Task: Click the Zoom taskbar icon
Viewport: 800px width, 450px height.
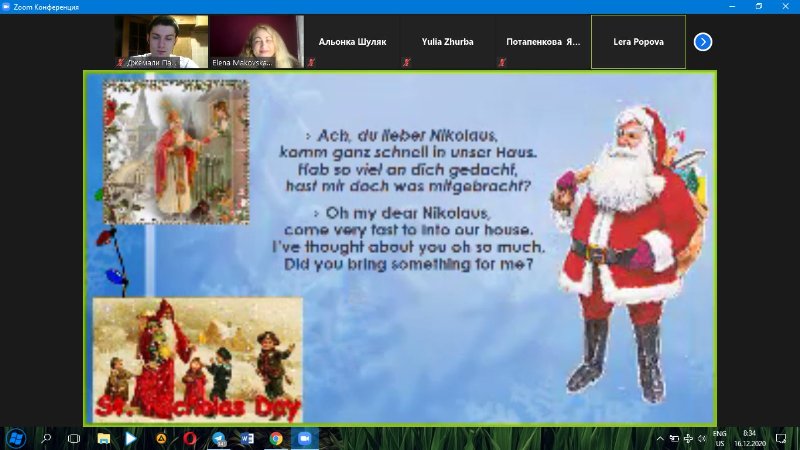Action: 305,438
